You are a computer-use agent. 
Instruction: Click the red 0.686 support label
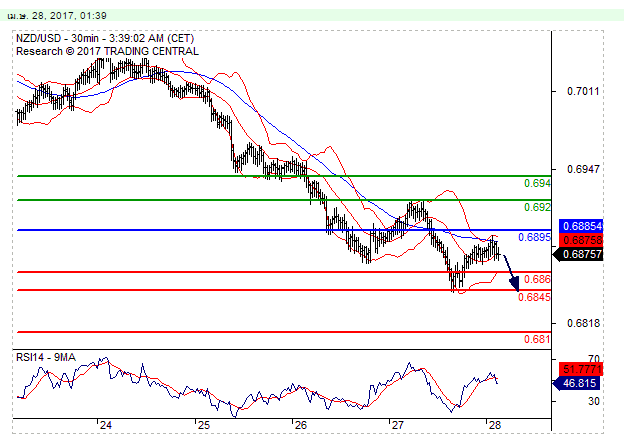click(537, 279)
